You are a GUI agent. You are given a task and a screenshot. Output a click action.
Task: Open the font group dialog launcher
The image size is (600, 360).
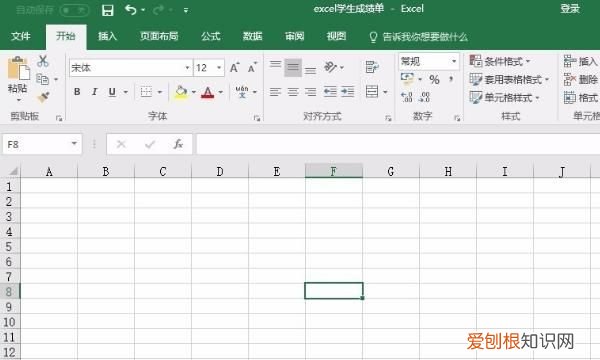(257, 119)
